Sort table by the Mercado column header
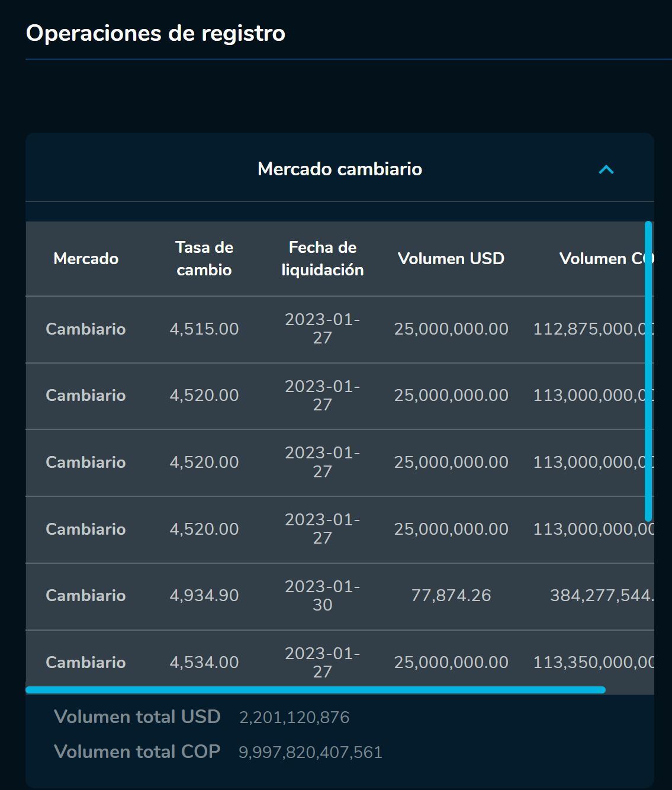Viewport: 672px width, 790px height. tap(86, 259)
